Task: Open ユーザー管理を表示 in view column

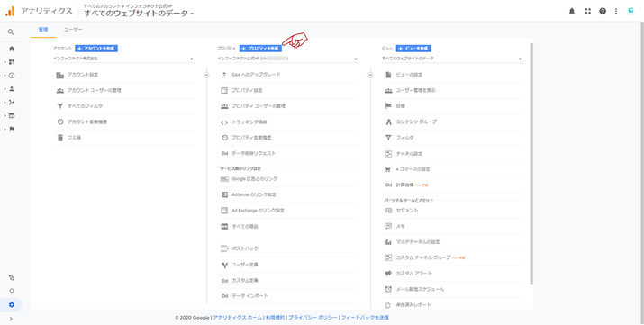Action: coord(452,90)
